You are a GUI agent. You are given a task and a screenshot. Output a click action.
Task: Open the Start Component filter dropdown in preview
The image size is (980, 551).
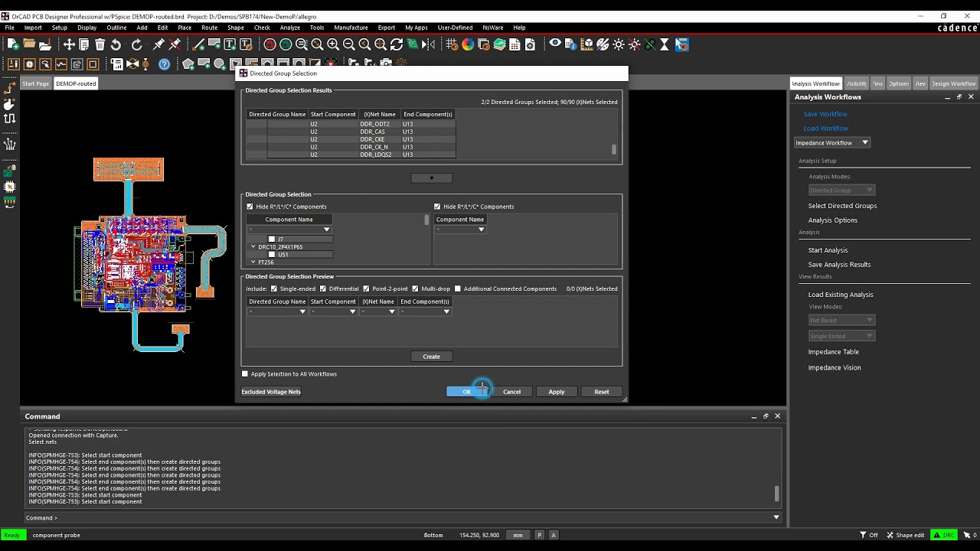pos(353,311)
